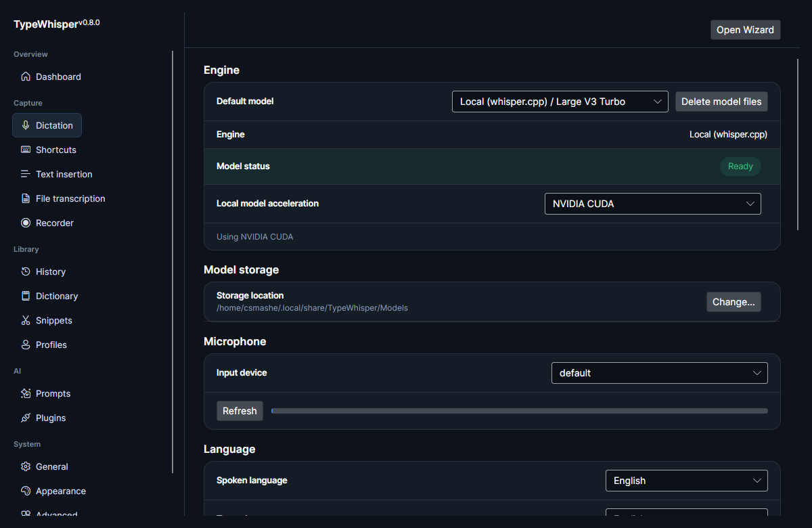Click the General gear icon
Screen dimensions: 812x528
coord(26,466)
